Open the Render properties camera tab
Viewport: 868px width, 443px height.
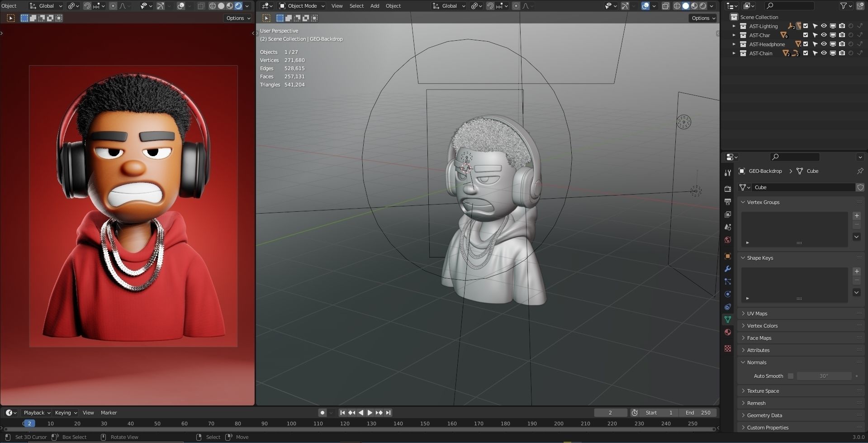pos(727,189)
